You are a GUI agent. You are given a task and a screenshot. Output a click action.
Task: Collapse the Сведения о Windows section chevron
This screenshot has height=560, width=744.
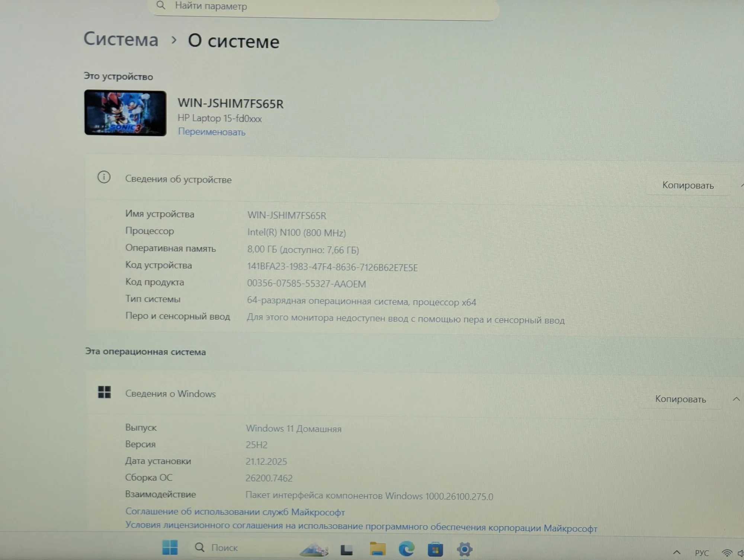[x=736, y=399]
